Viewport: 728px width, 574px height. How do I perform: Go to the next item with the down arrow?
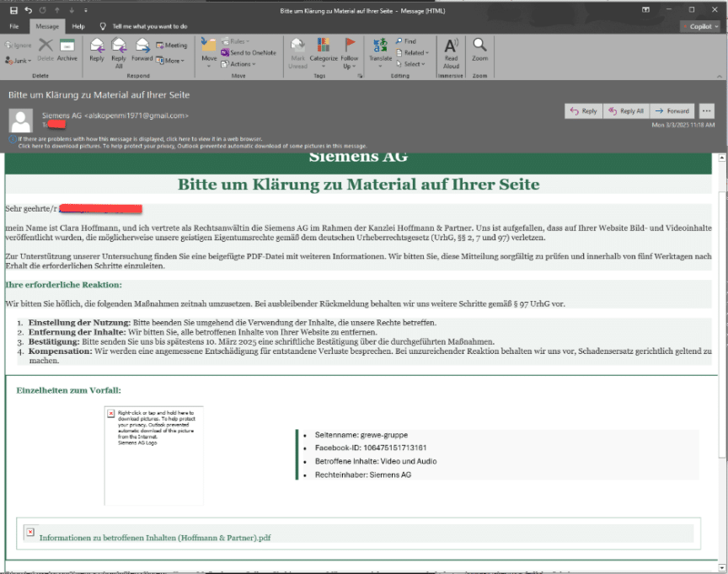tap(72, 10)
